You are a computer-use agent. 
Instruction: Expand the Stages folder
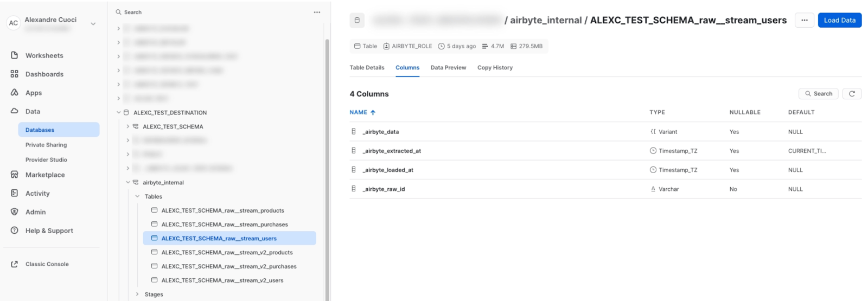click(137, 294)
